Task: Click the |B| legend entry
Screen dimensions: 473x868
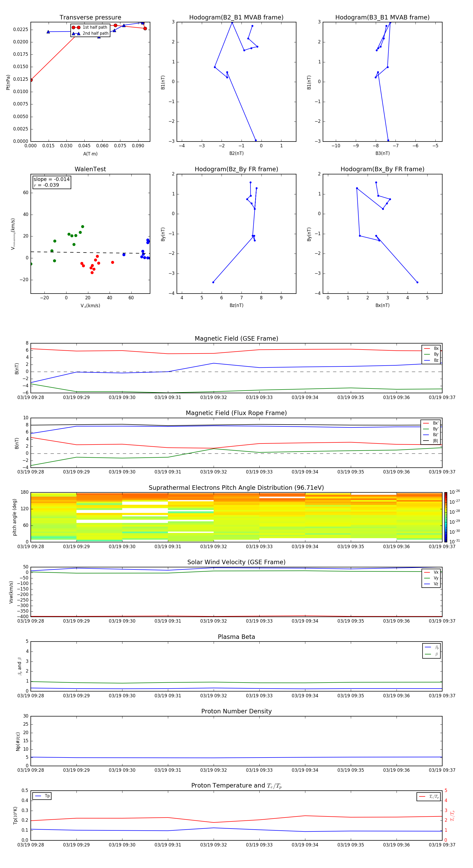Action: click(x=431, y=441)
